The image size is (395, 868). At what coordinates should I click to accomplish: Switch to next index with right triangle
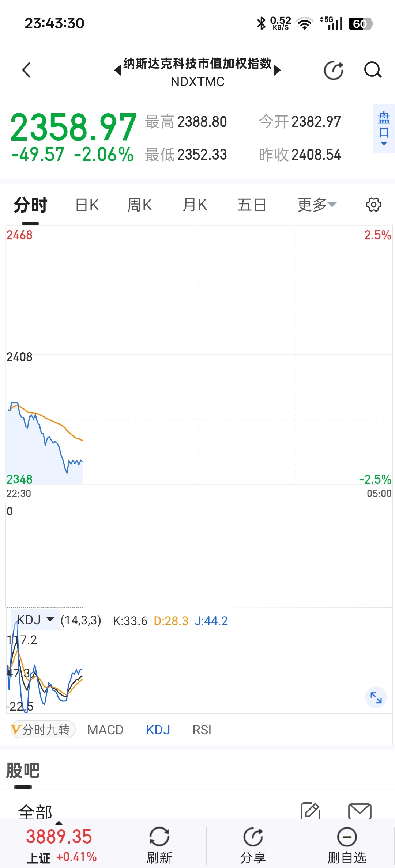278,70
